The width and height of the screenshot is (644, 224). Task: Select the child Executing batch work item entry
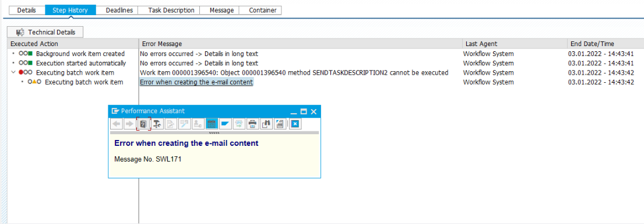[84, 82]
